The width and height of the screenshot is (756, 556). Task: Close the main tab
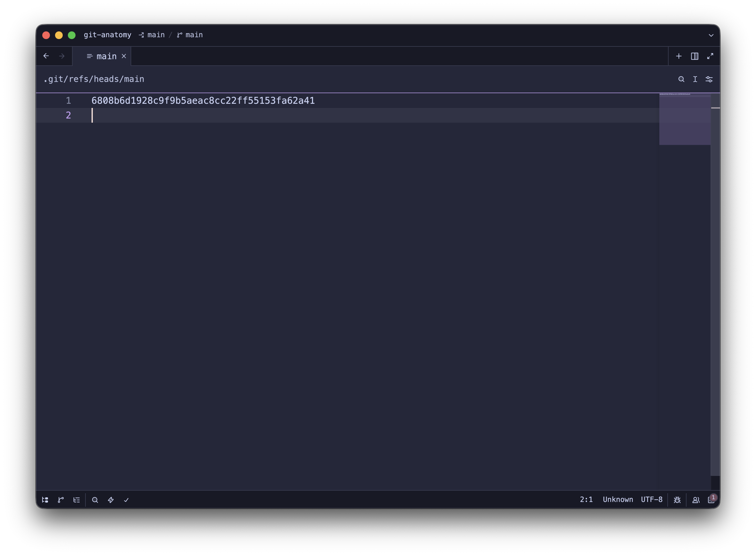pyautogui.click(x=124, y=56)
